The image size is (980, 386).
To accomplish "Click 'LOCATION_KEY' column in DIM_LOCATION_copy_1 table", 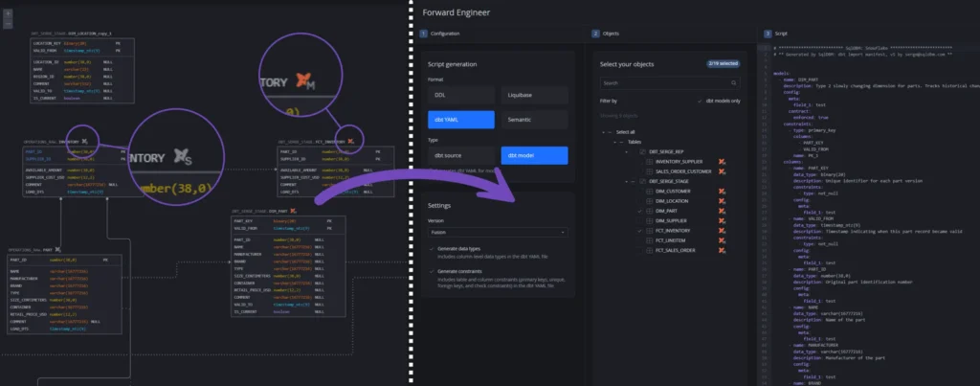I will pos(47,44).
